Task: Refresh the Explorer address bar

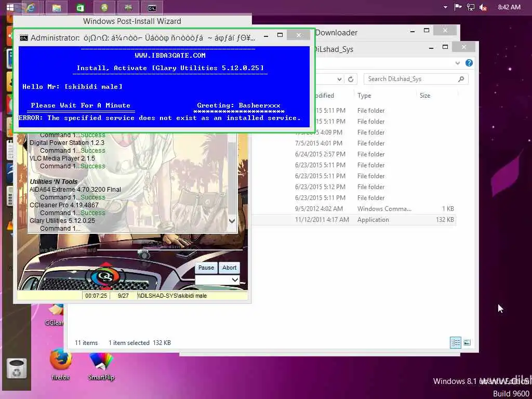Action: (x=351, y=79)
